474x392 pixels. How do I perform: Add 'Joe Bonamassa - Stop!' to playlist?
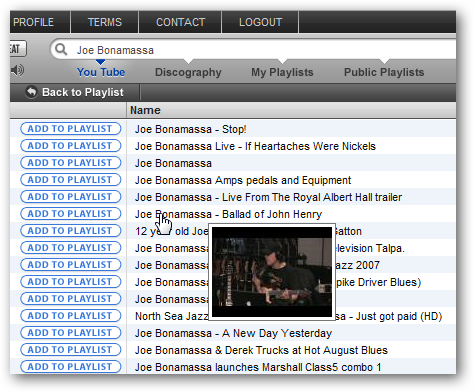coord(70,129)
